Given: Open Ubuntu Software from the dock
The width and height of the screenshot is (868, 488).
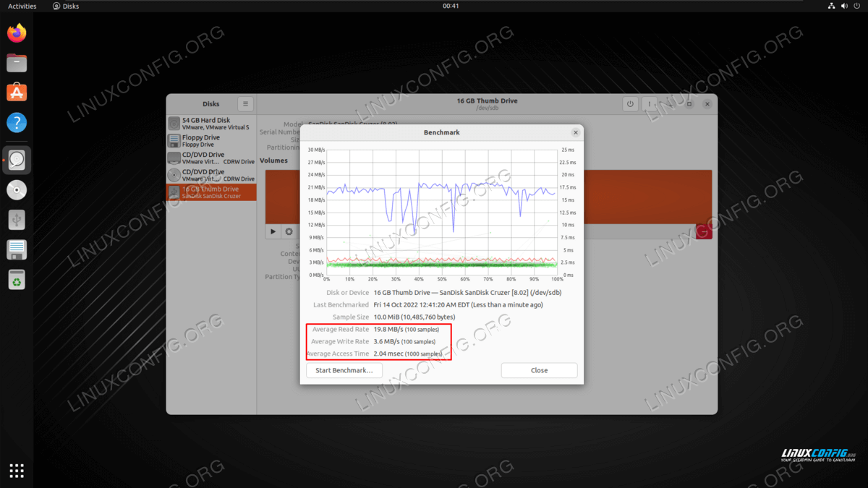Looking at the screenshot, I should [x=17, y=93].
